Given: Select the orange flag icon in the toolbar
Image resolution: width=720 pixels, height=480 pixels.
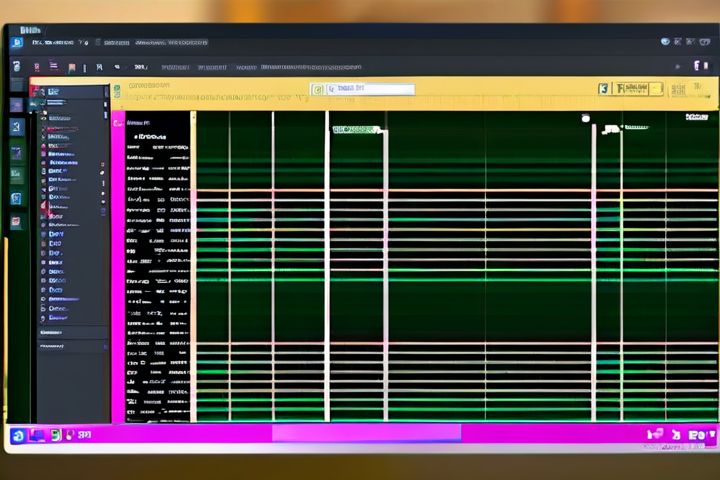Looking at the screenshot, I should (71, 67).
